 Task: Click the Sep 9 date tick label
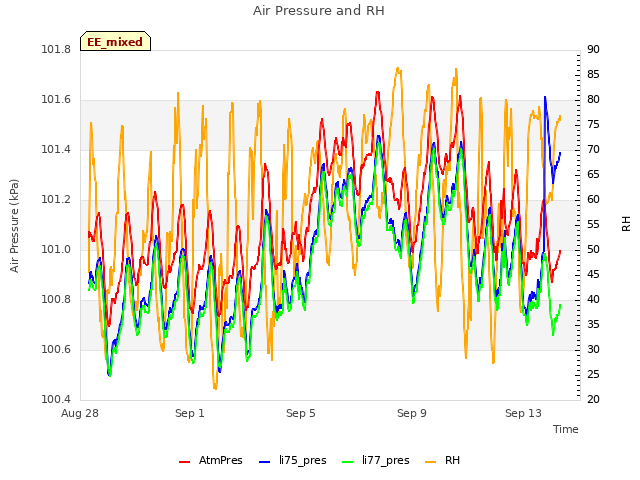(x=412, y=413)
